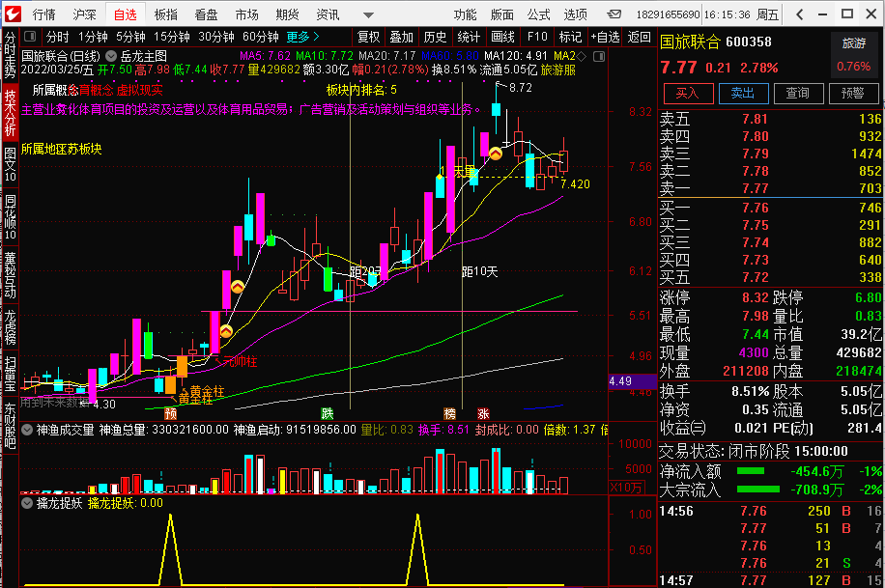Select 图文10 in left sidebar
Image resolution: width=885 pixels, height=588 pixels.
click(11, 164)
